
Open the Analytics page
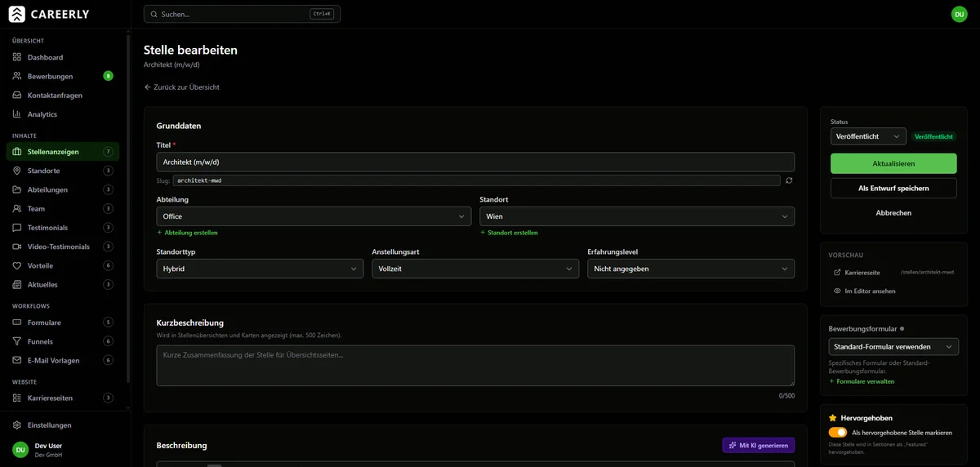(63, 114)
